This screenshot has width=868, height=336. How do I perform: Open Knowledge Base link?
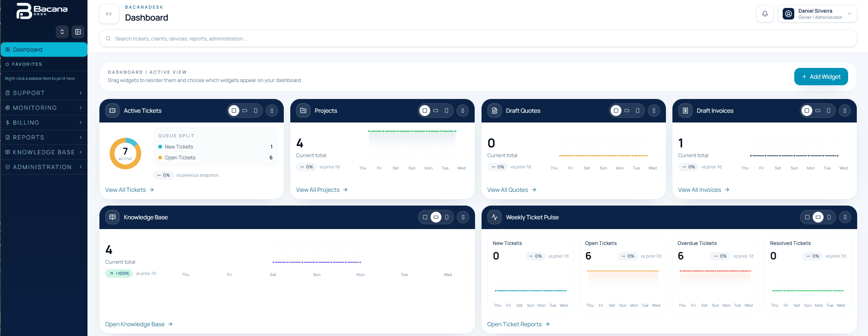pos(139,324)
